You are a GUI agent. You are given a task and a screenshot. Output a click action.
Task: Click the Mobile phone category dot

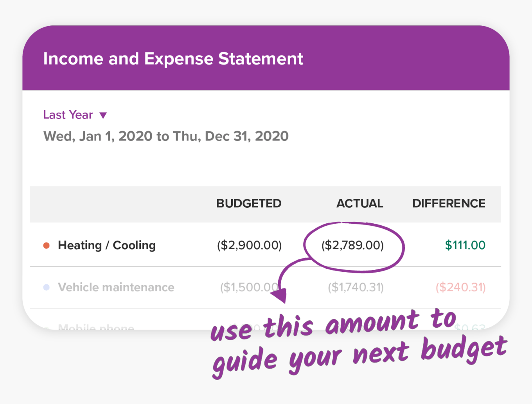tap(47, 328)
